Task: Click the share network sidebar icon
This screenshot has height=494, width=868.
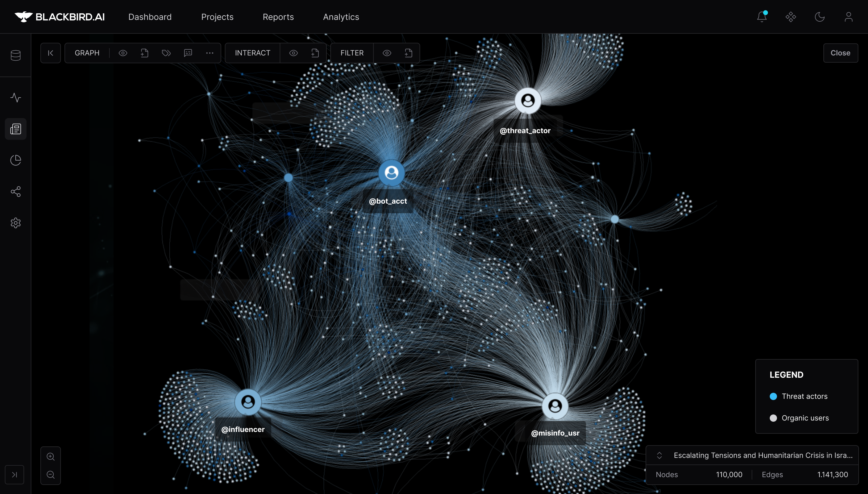Action: [x=16, y=192]
